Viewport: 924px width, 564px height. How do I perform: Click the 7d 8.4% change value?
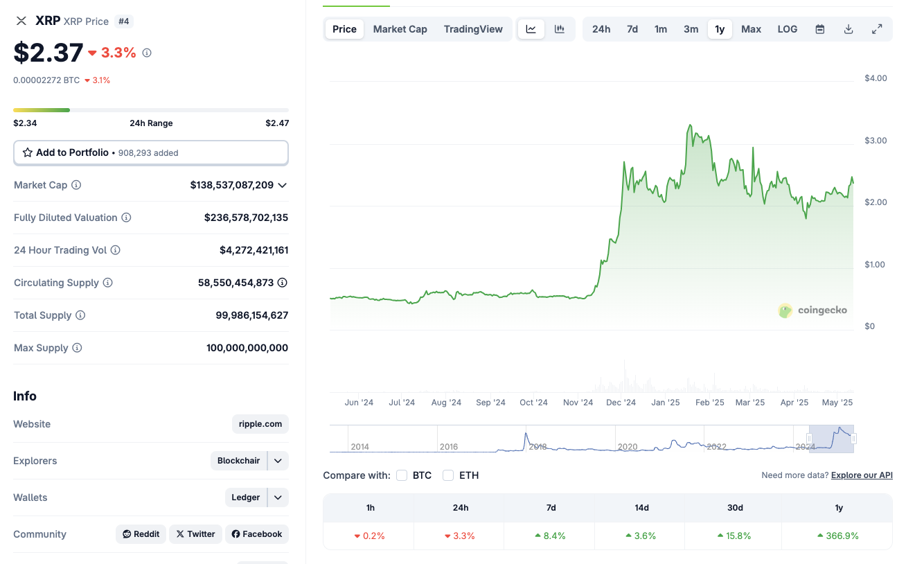pos(551,536)
